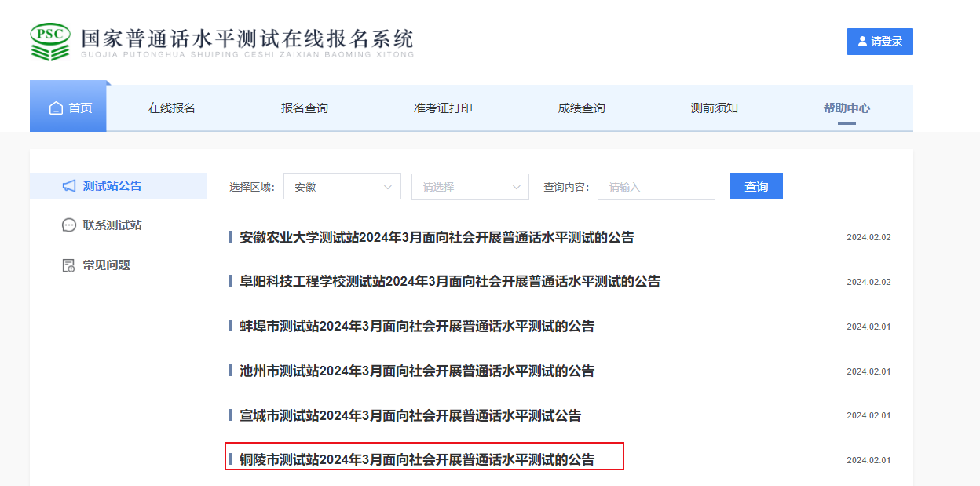Switch to the 报名查询 tab
The image size is (980, 486).
(x=305, y=108)
